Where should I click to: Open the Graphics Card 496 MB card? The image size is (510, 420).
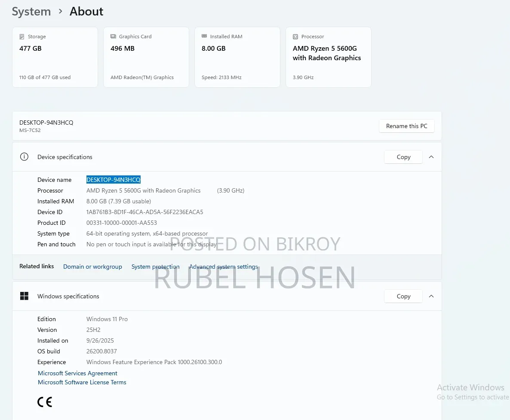(146, 57)
